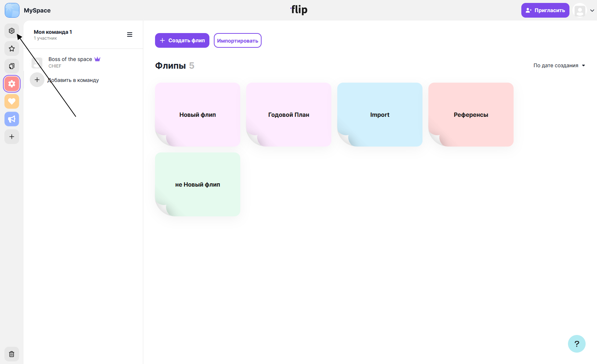Open the 'Годовой План' card
Image resolution: width=597 pixels, height=364 pixels.
point(289,115)
